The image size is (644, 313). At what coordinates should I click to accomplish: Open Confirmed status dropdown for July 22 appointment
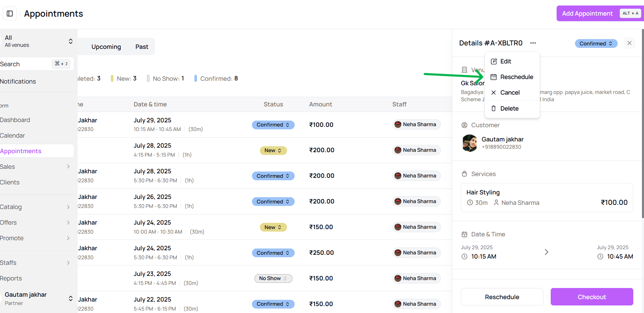(x=273, y=304)
